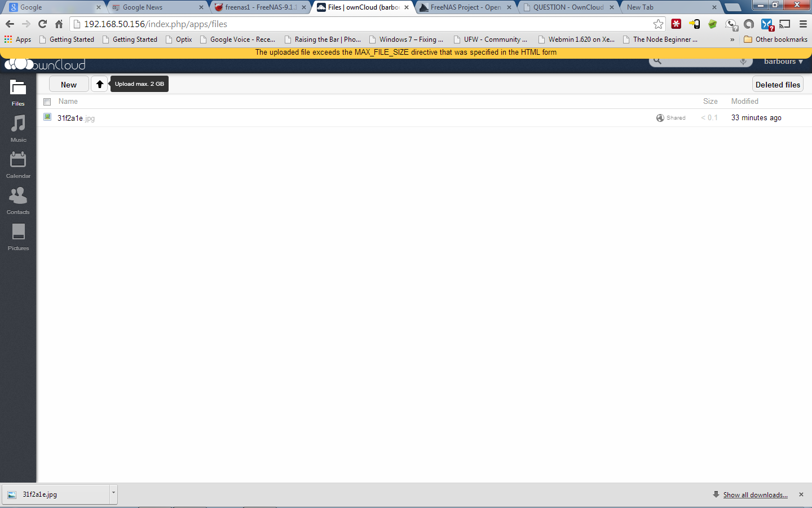Open the Apps bookmarks shortcut

[17, 40]
